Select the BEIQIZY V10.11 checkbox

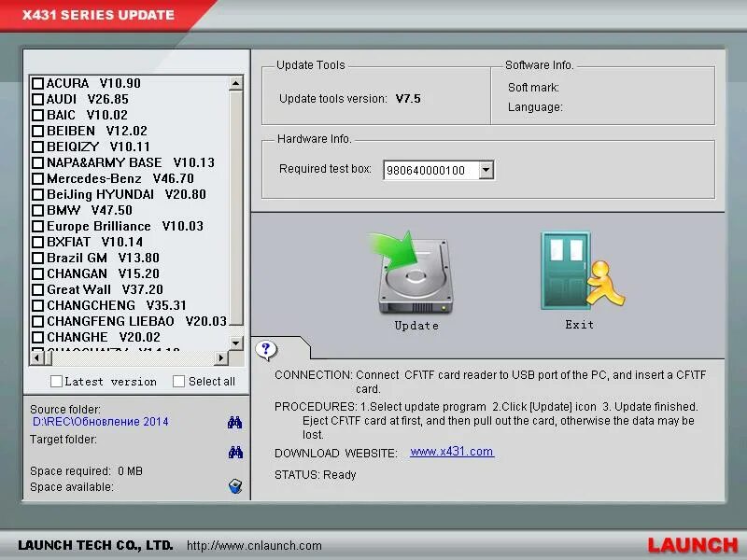click(37, 147)
